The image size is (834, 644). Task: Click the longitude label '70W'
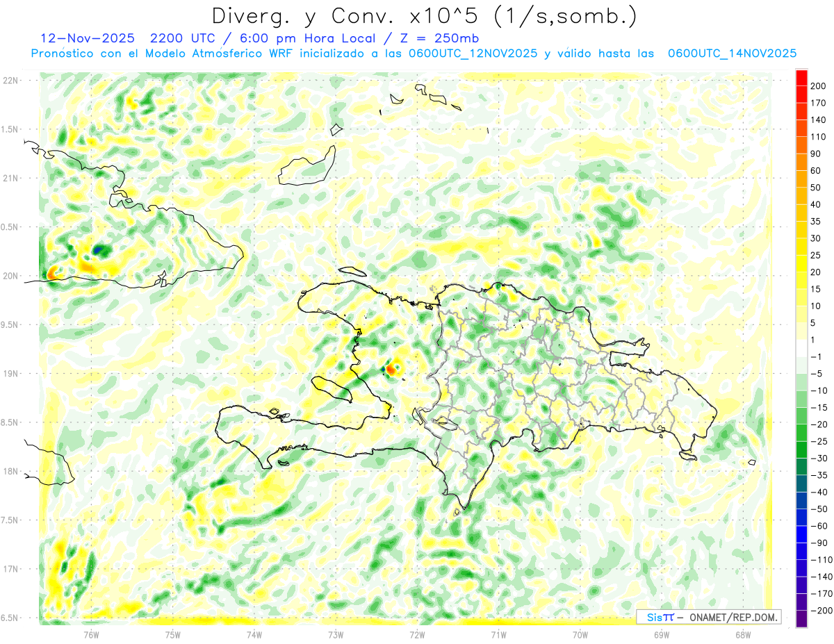pyautogui.click(x=580, y=635)
